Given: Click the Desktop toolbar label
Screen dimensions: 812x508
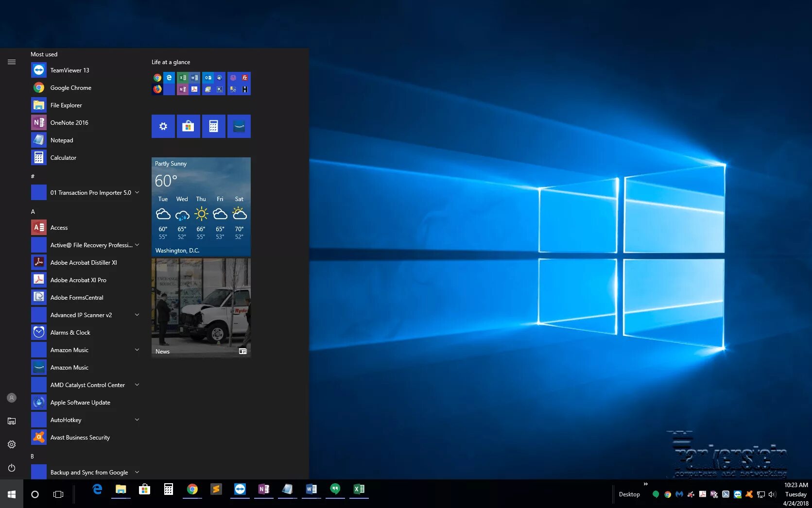Looking at the screenshot, I should (629, 494).
